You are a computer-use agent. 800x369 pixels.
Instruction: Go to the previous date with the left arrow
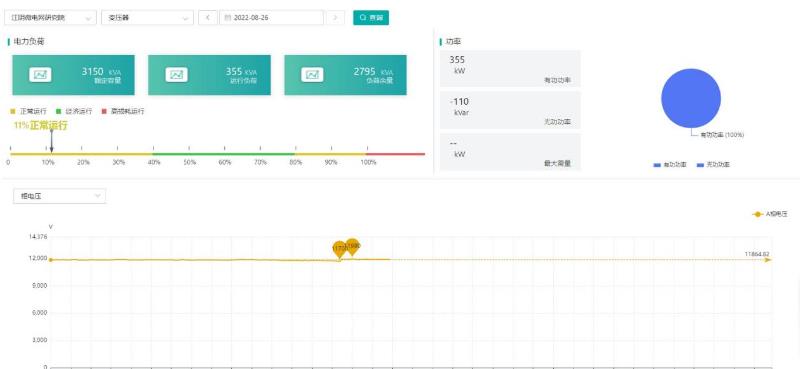coord(208,17)
